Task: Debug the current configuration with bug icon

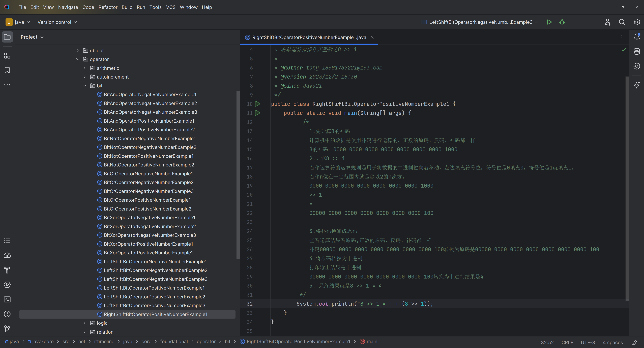Action: point(562,22)
